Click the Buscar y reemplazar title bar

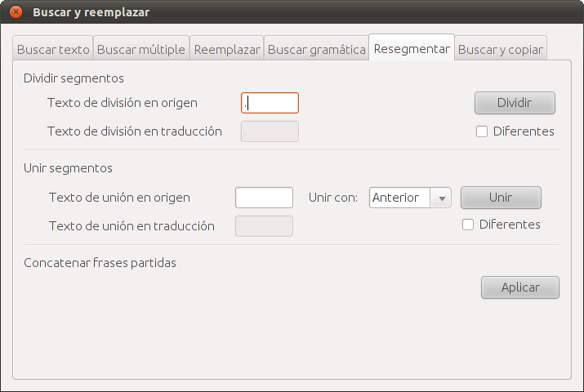point(292,12)
